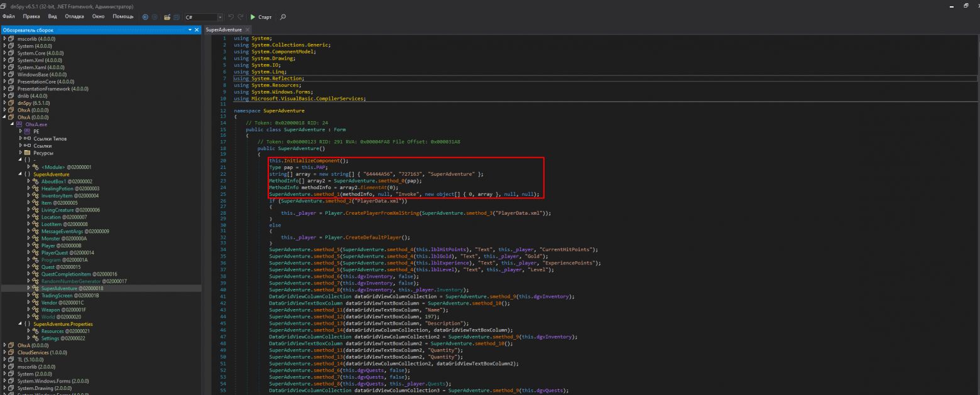The height and width of the screenshot is (395, 980).
Task: Click the save all disk icon
Action: pyautogui.click(x=176, y=17)
